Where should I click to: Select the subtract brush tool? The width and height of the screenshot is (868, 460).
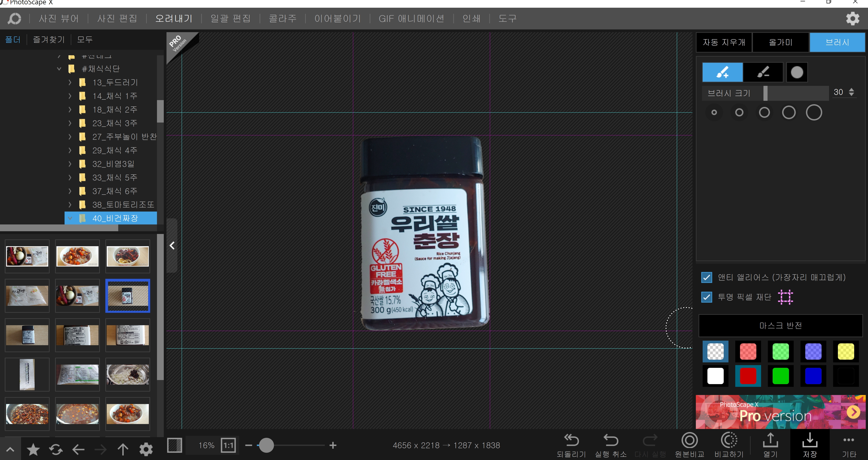pyautogui.click(x=763, y=72)
